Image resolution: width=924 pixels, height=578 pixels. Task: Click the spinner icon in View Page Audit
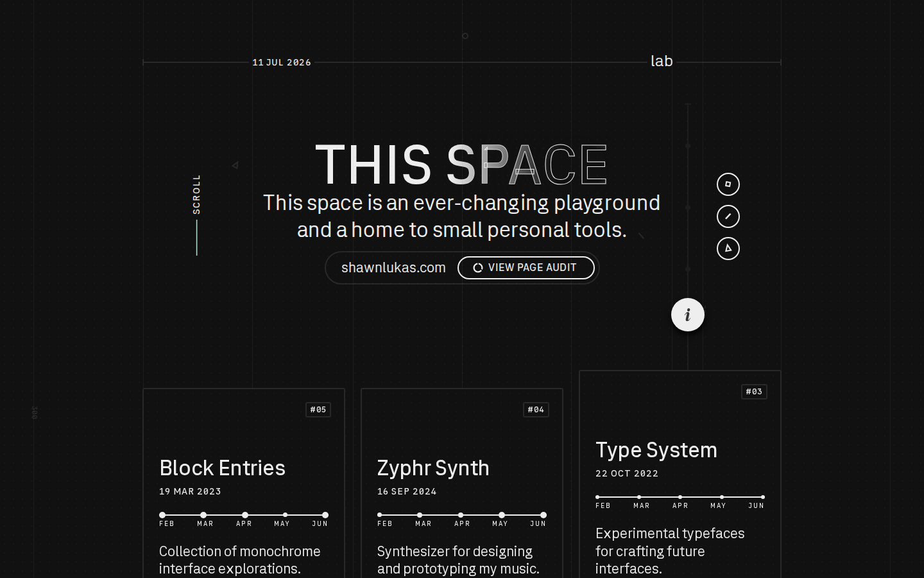coord(478,268)
